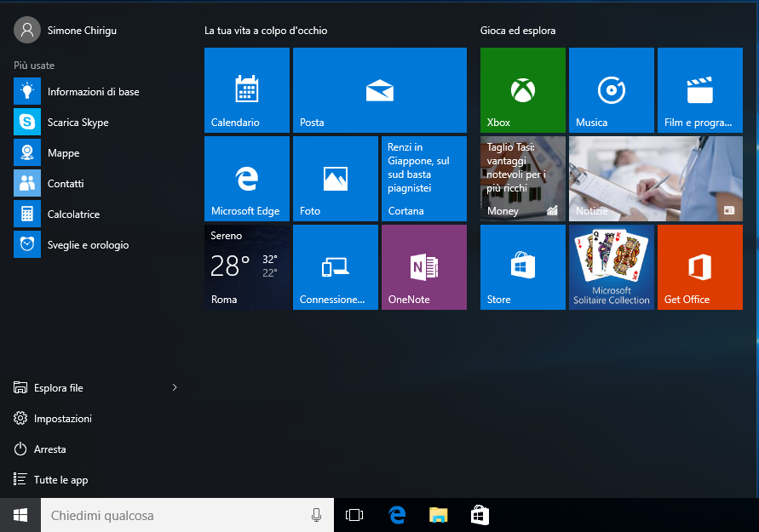Screen dimensions: 759x532
Task: Open the Foto tile
Action: 336,179
